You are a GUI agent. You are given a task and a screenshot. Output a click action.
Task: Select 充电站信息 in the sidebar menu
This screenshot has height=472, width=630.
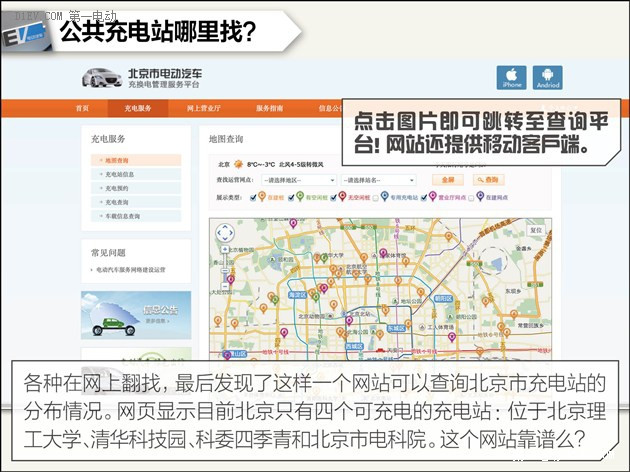point(136,174)
